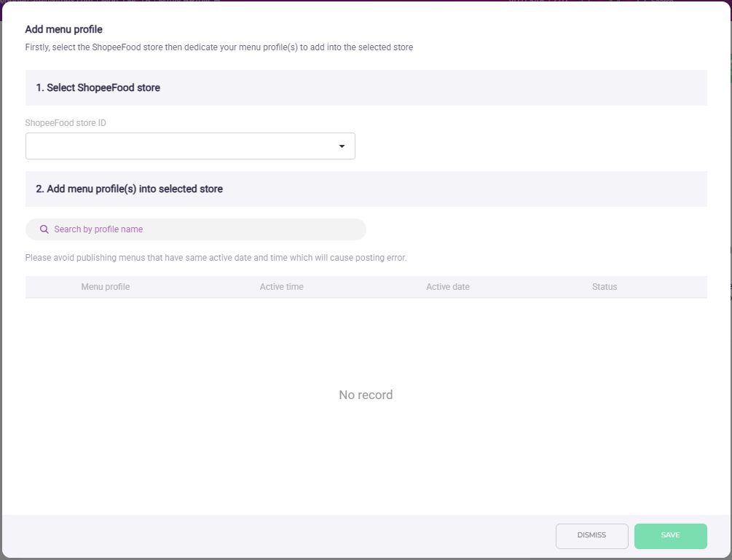The width and height of the screenshot is (732, 560).
Task: Click the Active time column header
Action: [x=281, y=287]
